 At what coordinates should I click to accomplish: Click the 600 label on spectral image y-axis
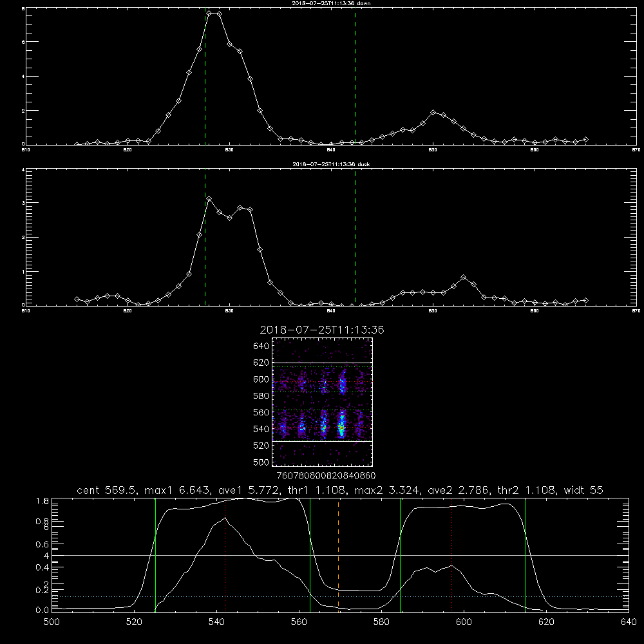pos(261,379)
